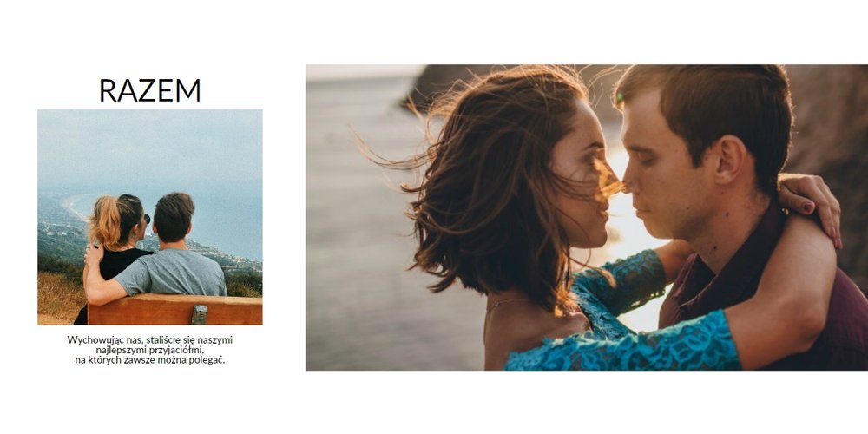Click the caption line starting with Wychowując nas
Viewport: 868px width, 434px height.
[x=150, y=340]
